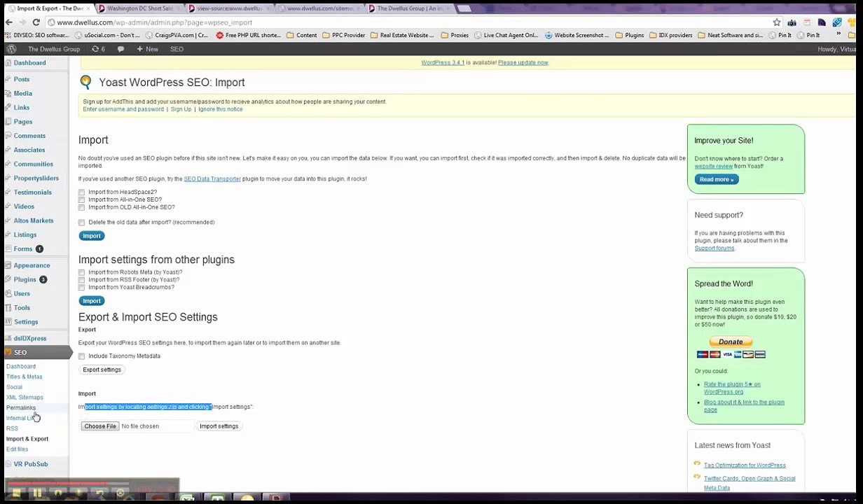The image size is (863, 504).
Task: Click the pause button in recorder overlay
Action: click(36, 493)
